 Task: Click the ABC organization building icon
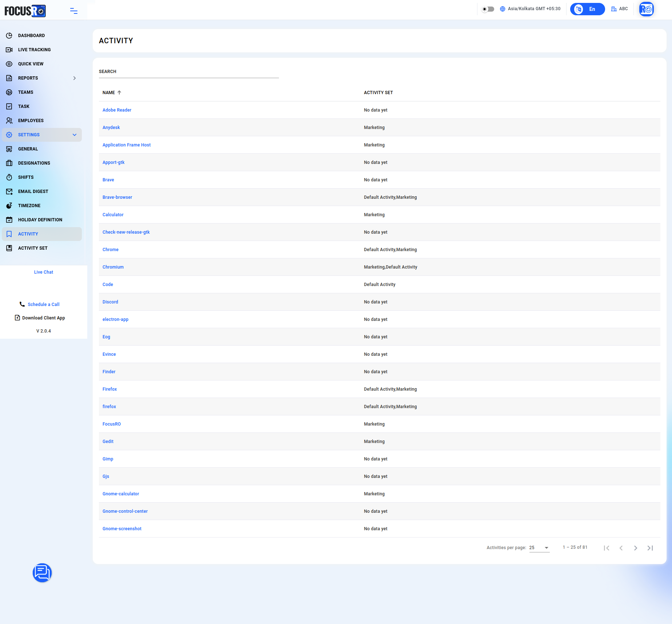point(614,9)
